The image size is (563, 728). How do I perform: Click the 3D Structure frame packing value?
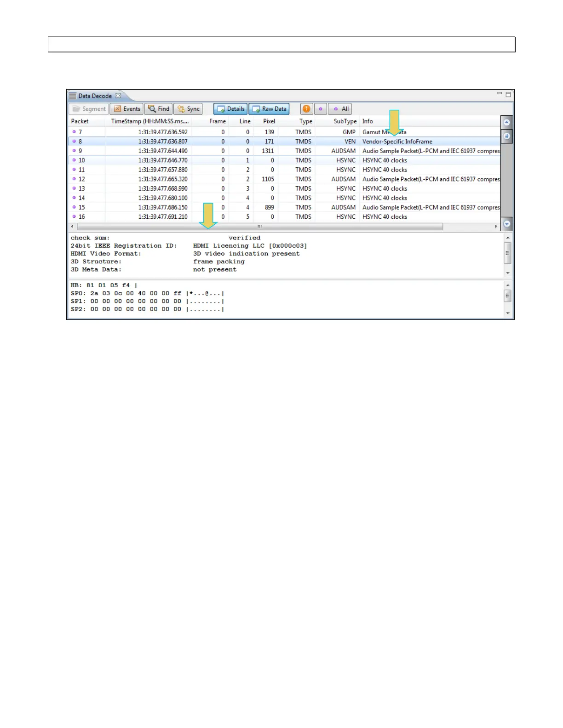tap(219, 262)
